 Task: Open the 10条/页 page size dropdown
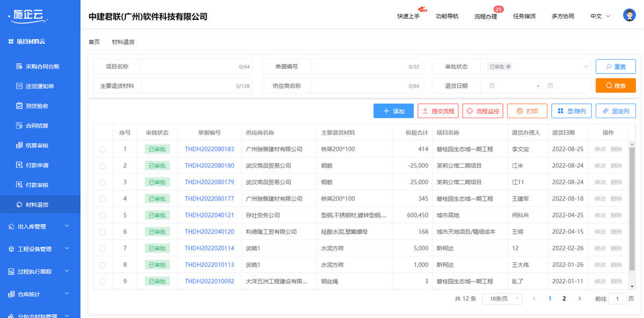click(502, 299)
